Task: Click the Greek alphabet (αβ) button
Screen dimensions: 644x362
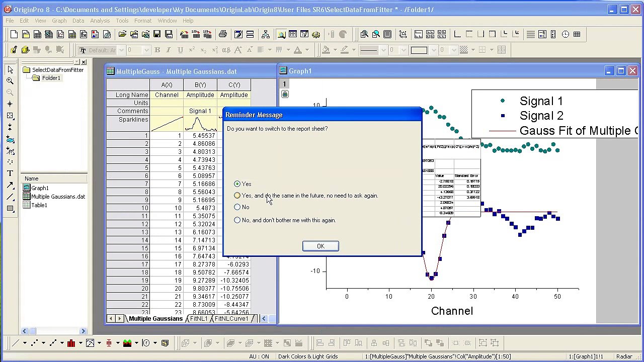Action: 226,50
